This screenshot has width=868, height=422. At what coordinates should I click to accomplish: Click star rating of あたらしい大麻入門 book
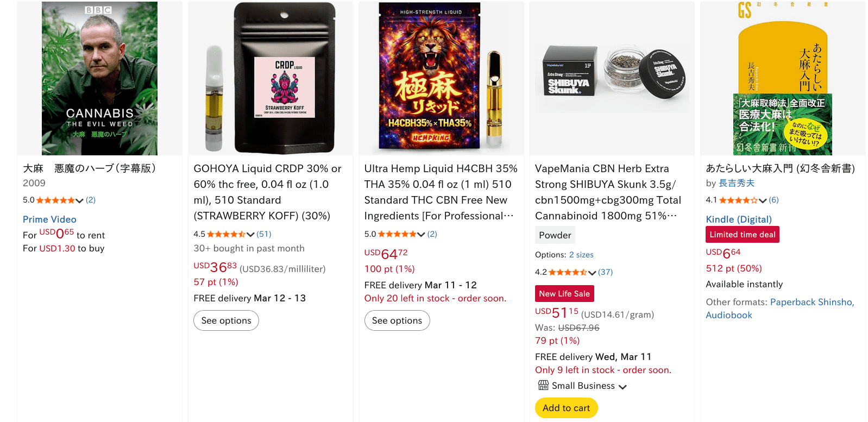(738, 200)
